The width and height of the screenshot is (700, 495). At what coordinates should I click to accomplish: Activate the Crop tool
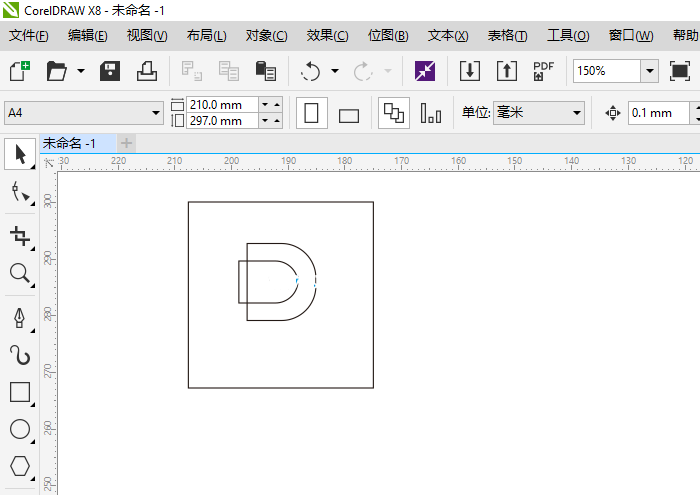19,235
